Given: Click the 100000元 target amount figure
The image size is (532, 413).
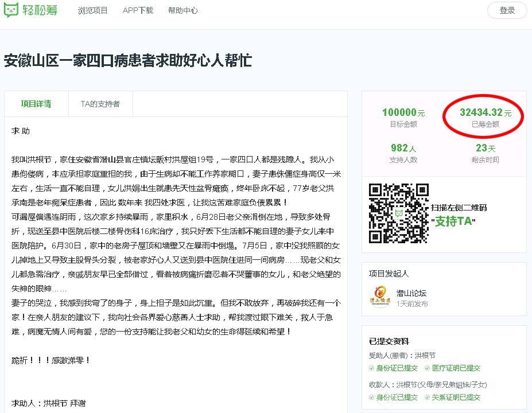Looking at the screenshot, I should coord(403,112).
